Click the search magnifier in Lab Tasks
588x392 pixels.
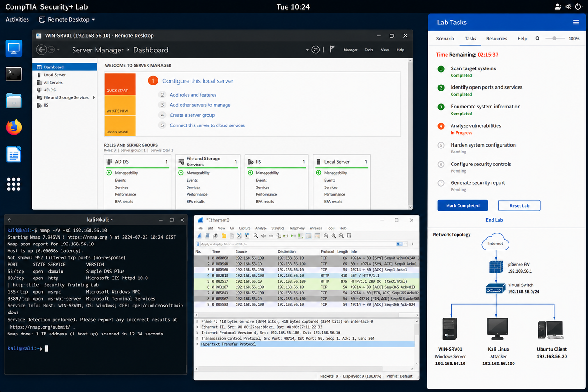point(537,39)
